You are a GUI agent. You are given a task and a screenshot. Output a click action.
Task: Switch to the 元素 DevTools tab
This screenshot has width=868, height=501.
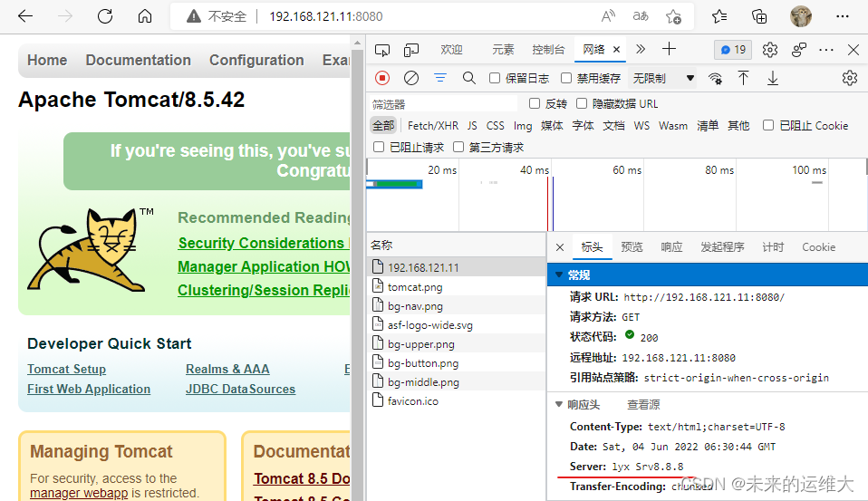[x=503, y=50]
